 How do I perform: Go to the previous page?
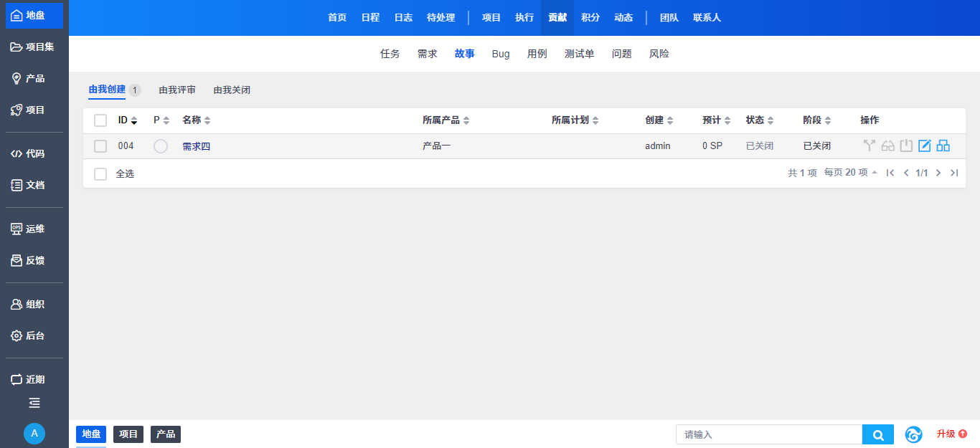click(x=906, y=173)
